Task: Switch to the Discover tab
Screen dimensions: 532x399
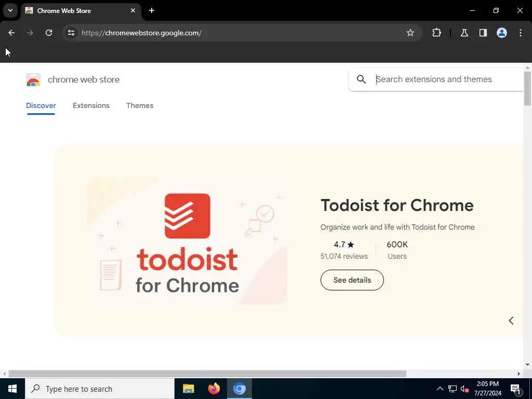Action: tap(41, 105)
